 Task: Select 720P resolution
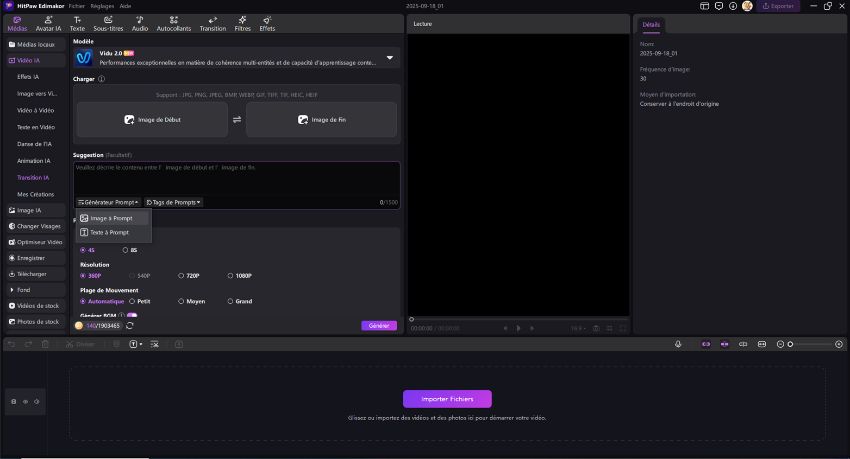189,276
